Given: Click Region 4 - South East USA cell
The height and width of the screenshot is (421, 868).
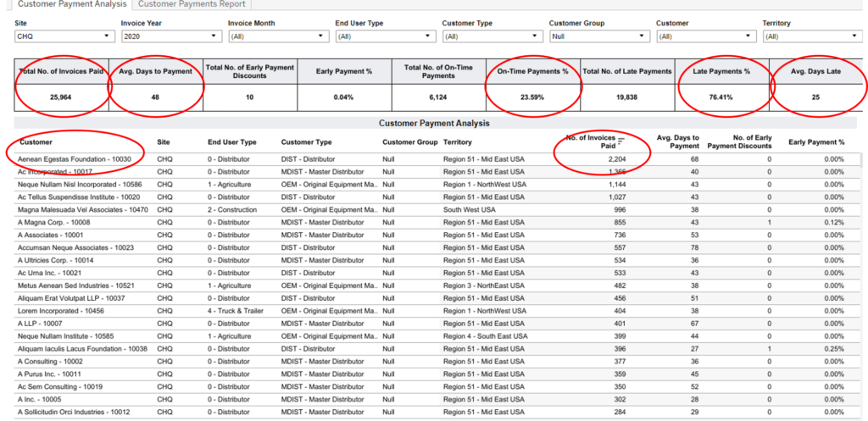Looking at the screenshot, I should click(x=485, y=335).
